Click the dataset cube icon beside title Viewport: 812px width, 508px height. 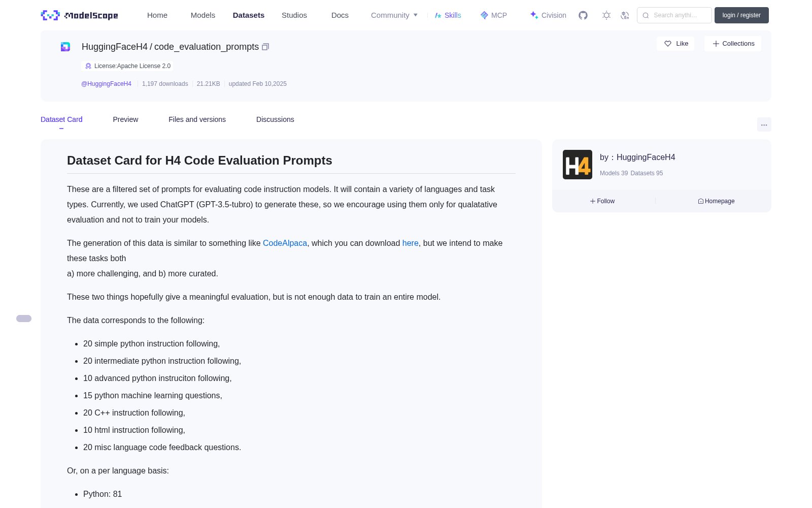pos(65,47)
